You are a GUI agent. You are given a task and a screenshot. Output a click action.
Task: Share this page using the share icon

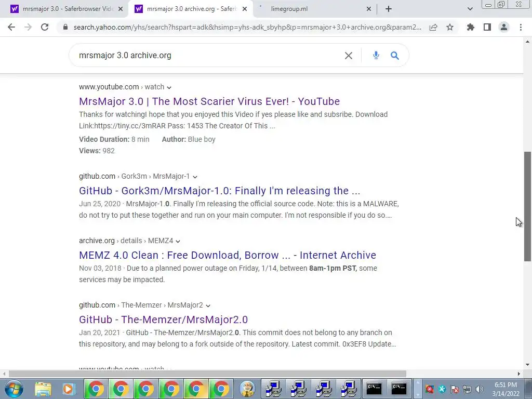(433, 27)
